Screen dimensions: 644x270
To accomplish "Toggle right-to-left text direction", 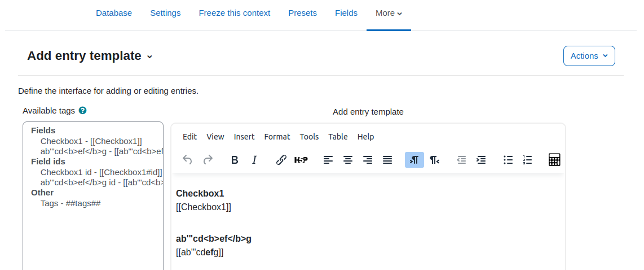I will tap(435, 160).
